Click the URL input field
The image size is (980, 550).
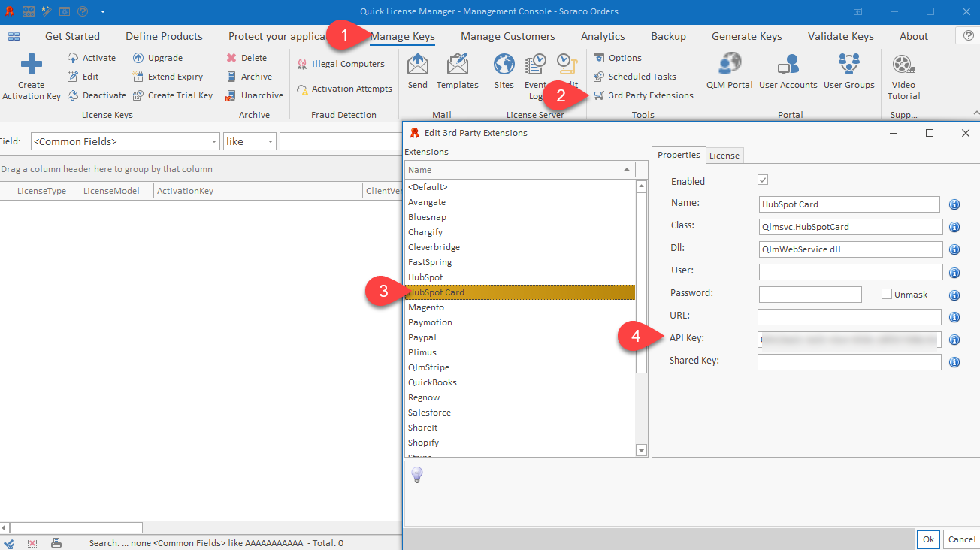tap(849, 317)
